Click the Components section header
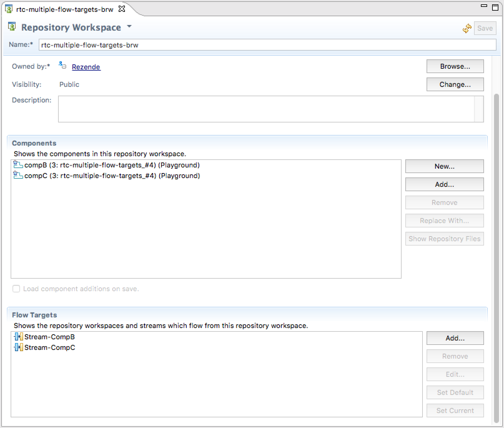This screenshot has height=428, width=504. 34,143
